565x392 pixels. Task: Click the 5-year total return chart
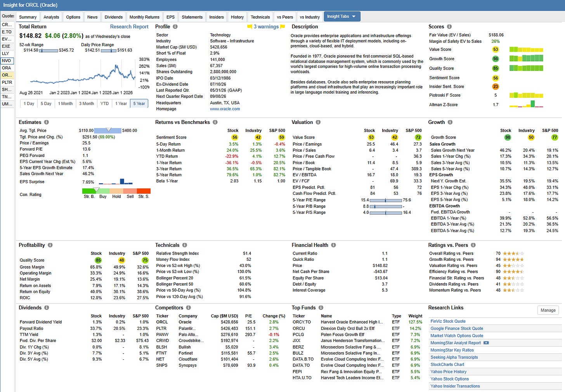(83, 74)
